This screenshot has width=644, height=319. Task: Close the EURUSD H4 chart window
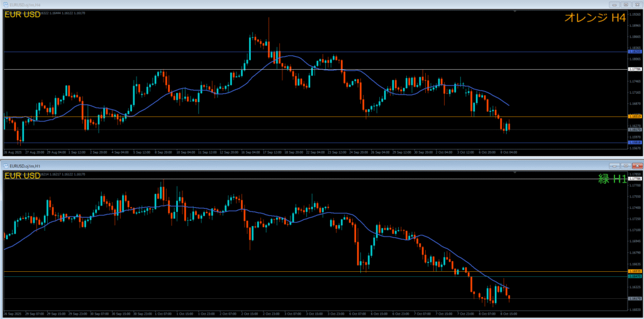(x=633, y=4)
